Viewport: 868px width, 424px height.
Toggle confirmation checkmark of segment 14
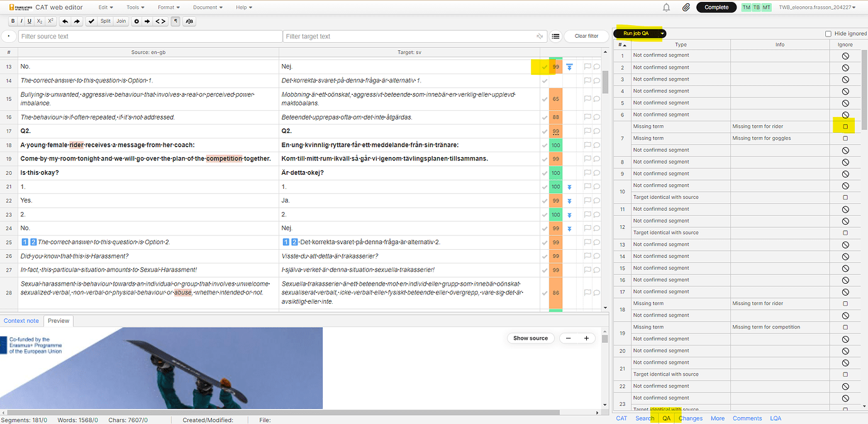tap(545, 81)
